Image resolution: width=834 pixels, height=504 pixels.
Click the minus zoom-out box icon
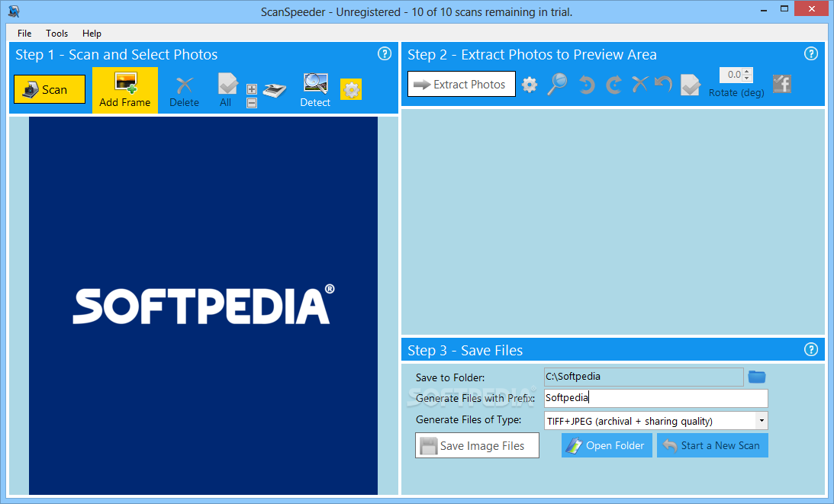coord(252,103)
